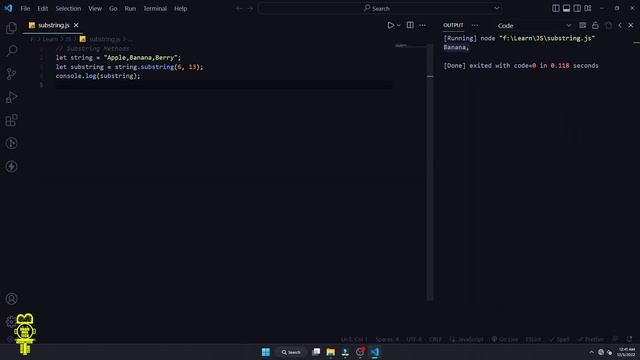Click the taskbar Search box
This screenshot has height=360, width=640.
click(x=291, y=352)
